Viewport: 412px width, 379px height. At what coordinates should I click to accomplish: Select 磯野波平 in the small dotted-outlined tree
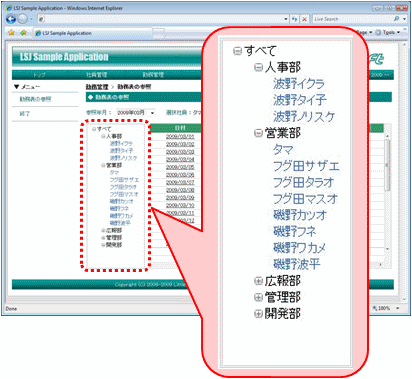pos(120,223)
